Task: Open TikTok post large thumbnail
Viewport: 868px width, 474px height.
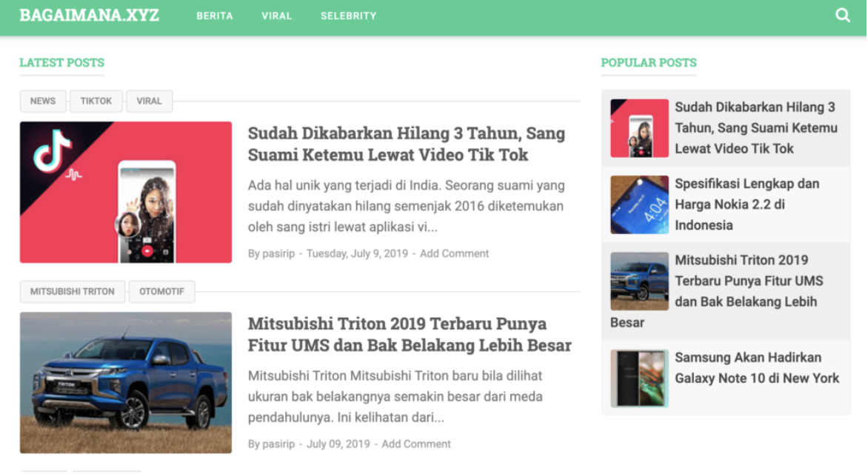Action: [x=126, y=192]
